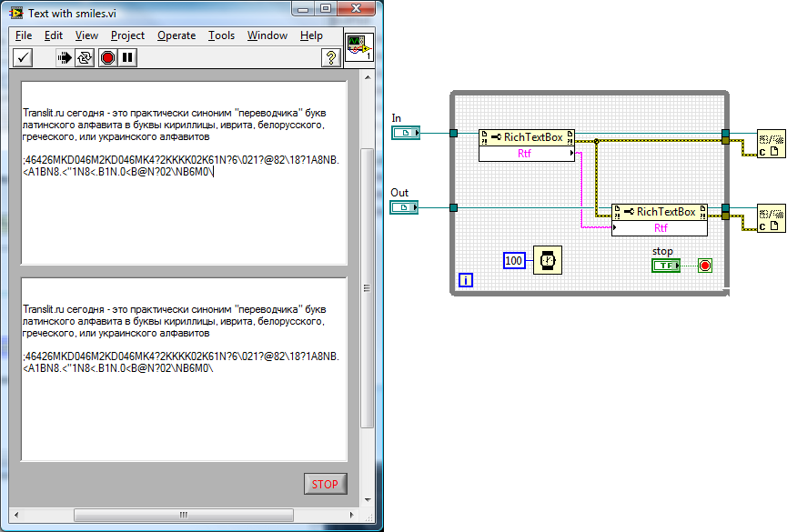Select the stop boolean TF terminal
This screenshot has height=532, width=787.
666,265
